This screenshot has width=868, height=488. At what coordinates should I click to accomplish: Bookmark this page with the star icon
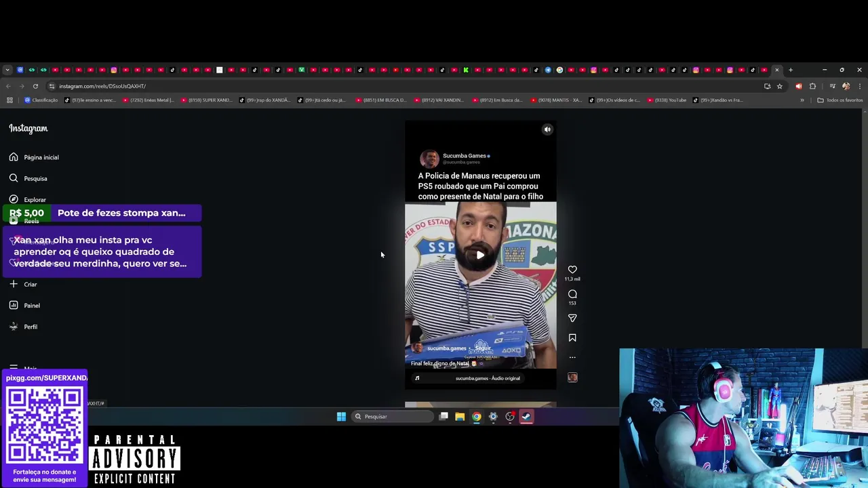pyautogui.click(x=780, y=86)
